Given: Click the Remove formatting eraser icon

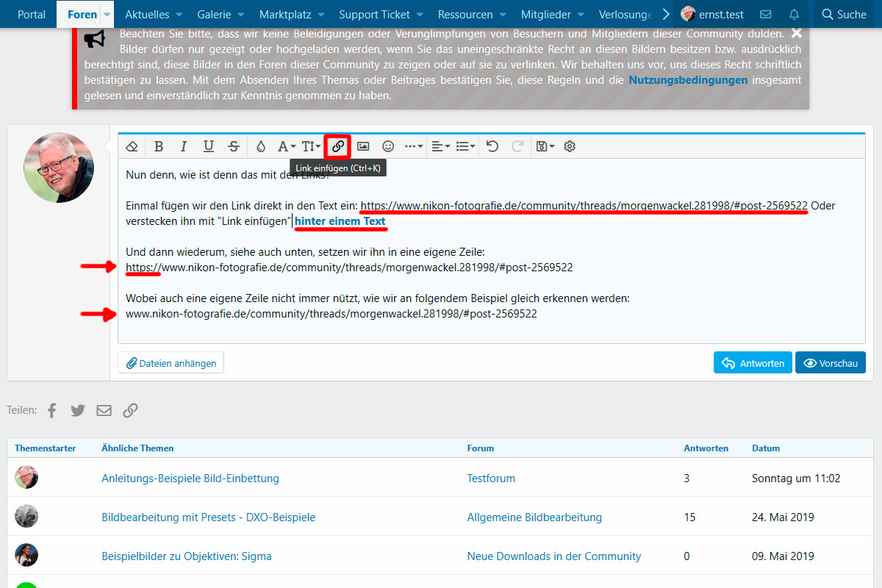Looking at the screenshot, I should tap(132, 146).
